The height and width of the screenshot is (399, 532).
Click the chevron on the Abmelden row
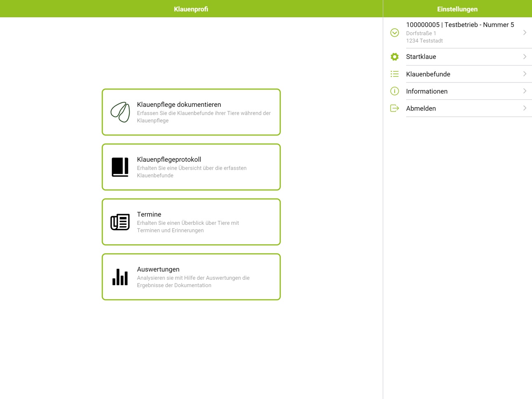(x=525, y=108)
